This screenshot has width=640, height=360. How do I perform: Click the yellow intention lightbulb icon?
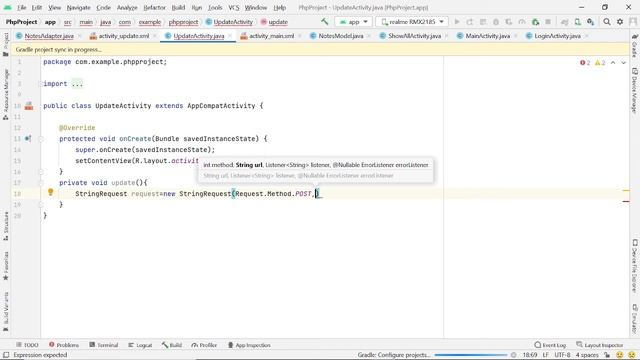tap(51, 192)
